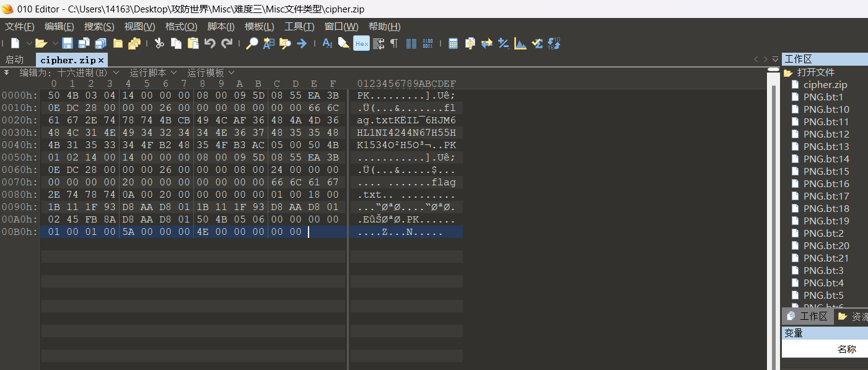Open the Calculator tool
Viewport: 868px width, 370px height.
454,43
